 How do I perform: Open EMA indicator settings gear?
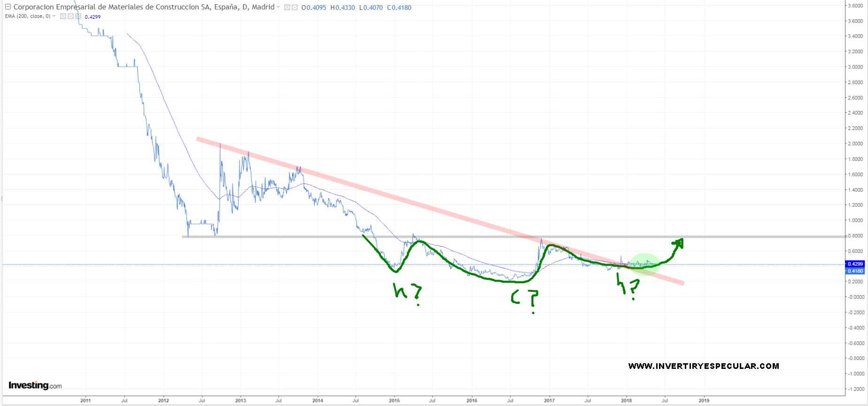[70, 16]
